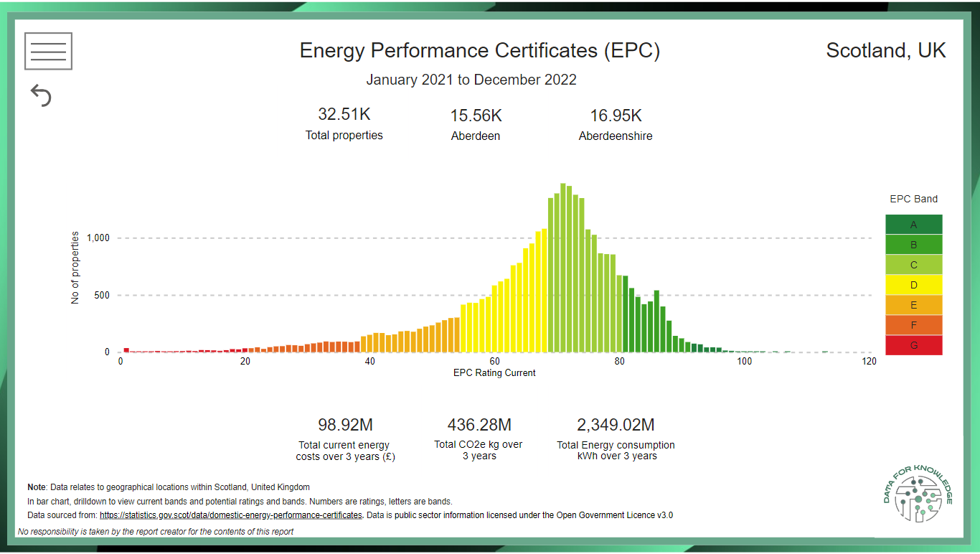The image size is (980, 554).
Task: Select the Aberdeen 15.56K card
Action: 476,124
